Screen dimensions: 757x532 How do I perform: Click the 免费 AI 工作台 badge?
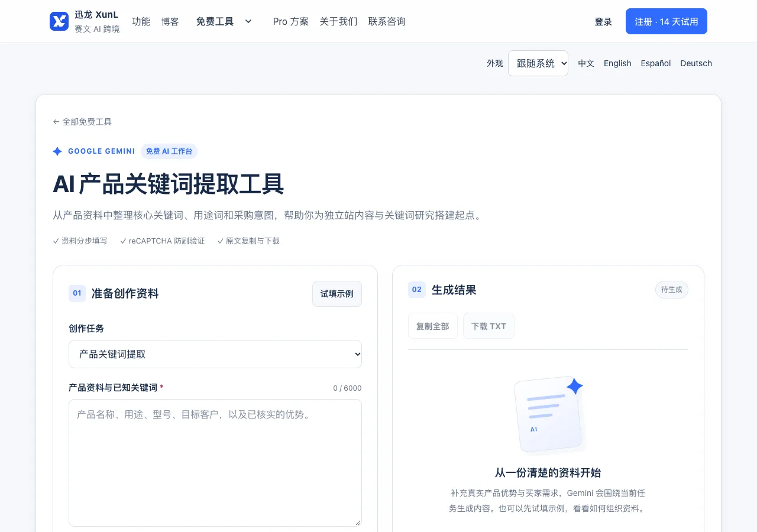point(169,151)
